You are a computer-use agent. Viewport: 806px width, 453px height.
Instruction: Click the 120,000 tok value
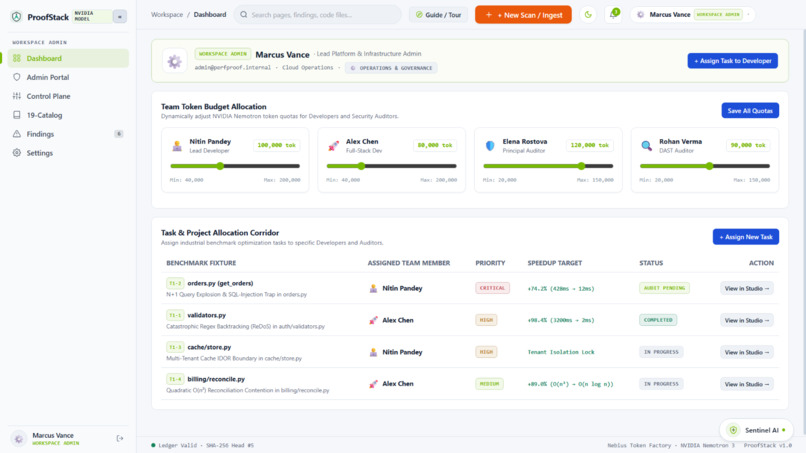[x=590, y=146]
